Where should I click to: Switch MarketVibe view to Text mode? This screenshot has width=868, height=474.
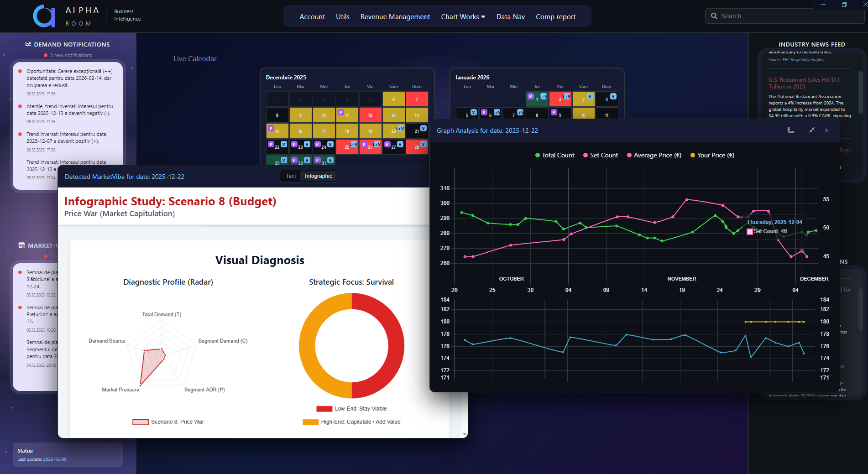(290, 176)
